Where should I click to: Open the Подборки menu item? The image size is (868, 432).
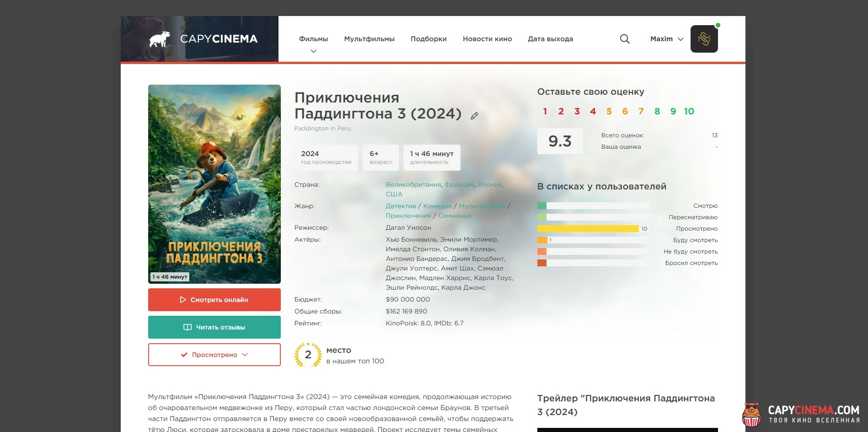(x=429, y=39)
